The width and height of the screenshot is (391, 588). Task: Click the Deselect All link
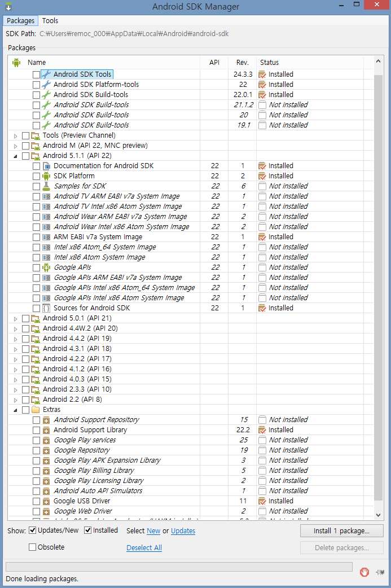pos(144,547)
